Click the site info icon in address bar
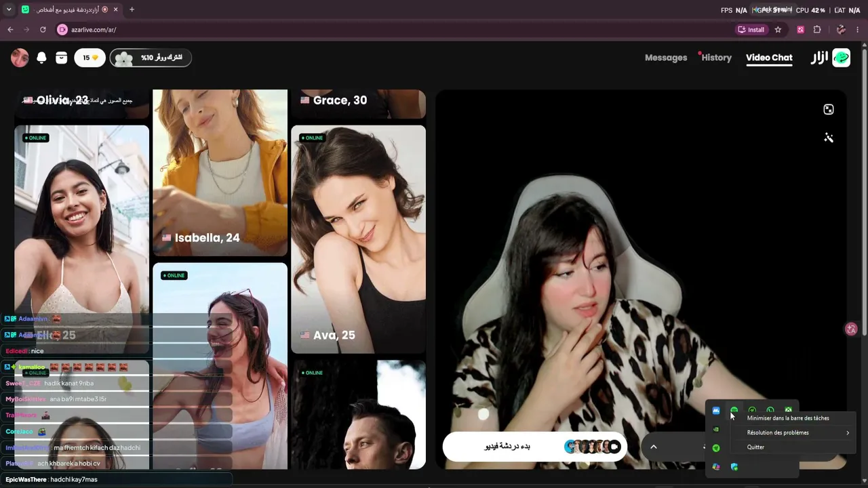 [x=62, y=30]
